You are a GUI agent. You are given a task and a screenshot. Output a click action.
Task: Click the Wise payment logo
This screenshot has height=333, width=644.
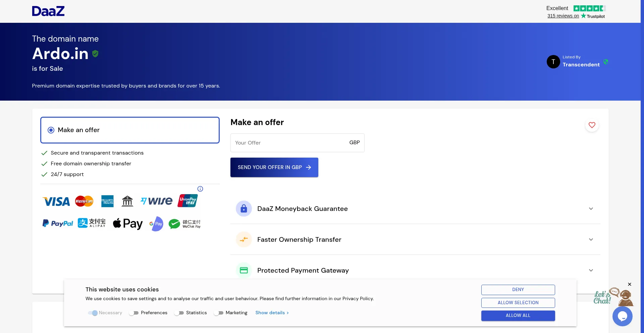click(x=156, y=201)
